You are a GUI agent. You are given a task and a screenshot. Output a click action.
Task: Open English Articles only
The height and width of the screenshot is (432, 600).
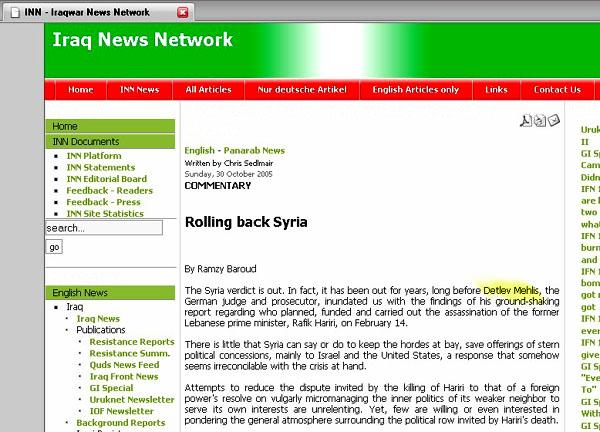[415, 90]
